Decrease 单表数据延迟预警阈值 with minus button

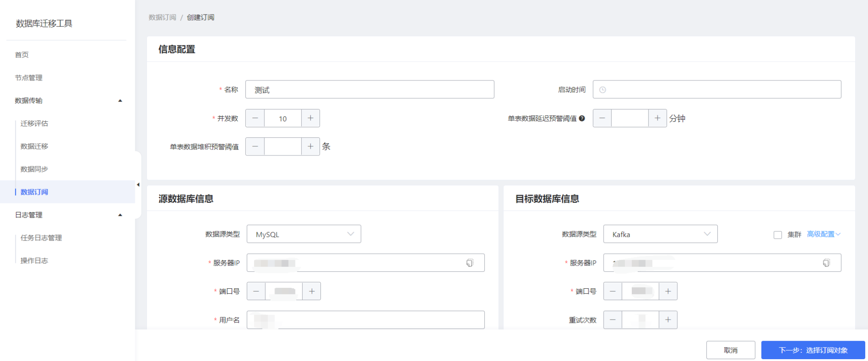(602, 118)
